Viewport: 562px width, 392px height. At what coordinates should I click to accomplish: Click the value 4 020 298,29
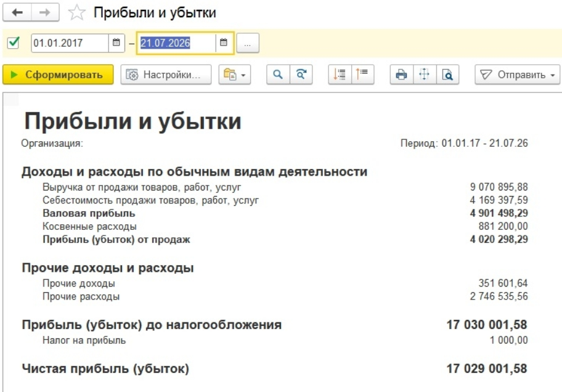pos(499,239)
